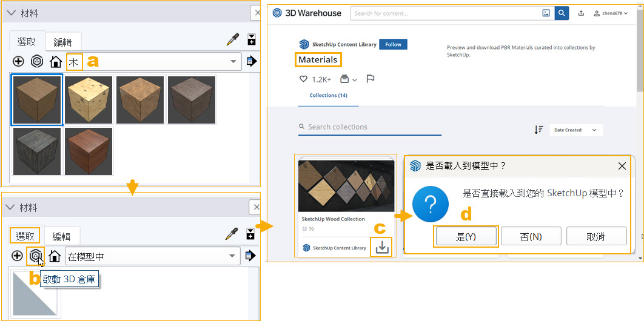644x321 pixels.
Task: Click the flag report icon
Action: click(370, 79)
